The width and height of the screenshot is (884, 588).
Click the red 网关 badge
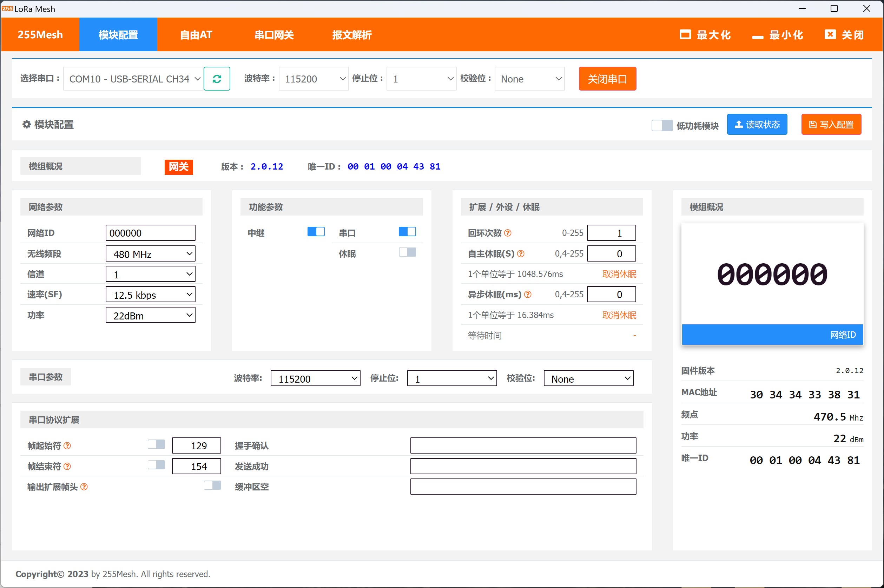pyautogui.click(x=179, y=167)
